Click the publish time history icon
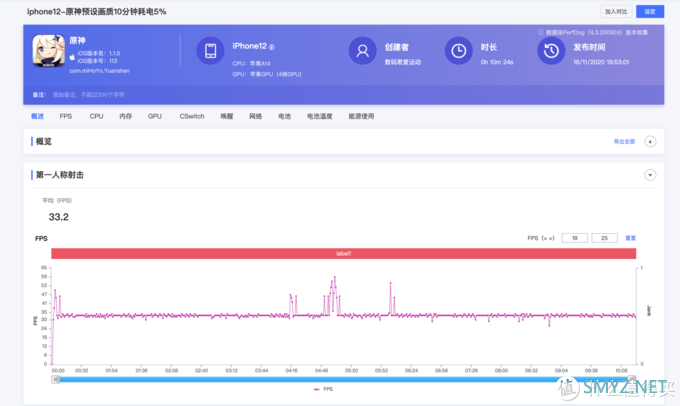Viewport: 680px width, 406px height. [x=551, y=51]
